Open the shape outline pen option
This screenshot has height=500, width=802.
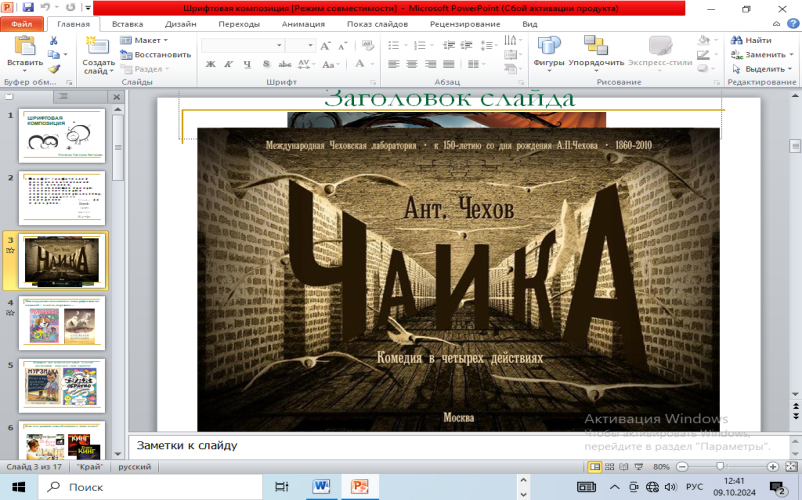coord(707,54)
